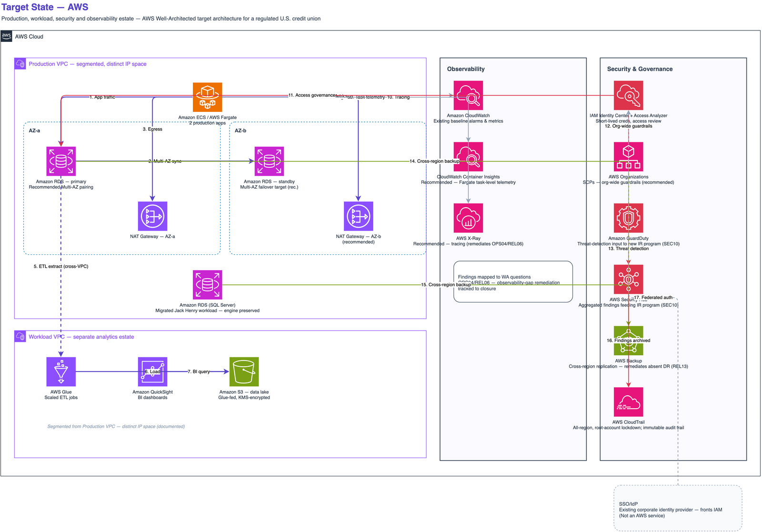Click the NAT Gateway AZ-a icon
Screen dimensions: 762x532
tap(152, 216)
